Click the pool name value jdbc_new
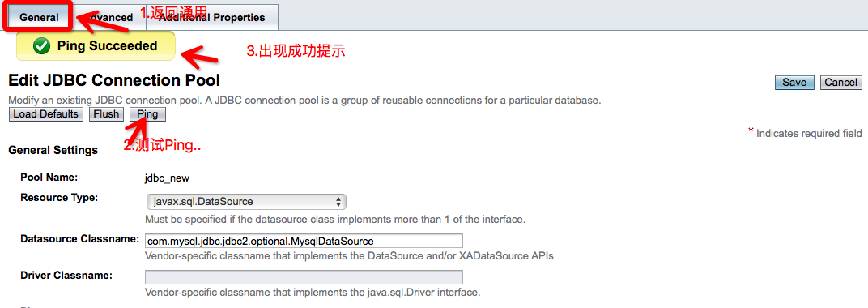This screenshot has height=308, width=868. pyautogui.click(x=167, y=178)
